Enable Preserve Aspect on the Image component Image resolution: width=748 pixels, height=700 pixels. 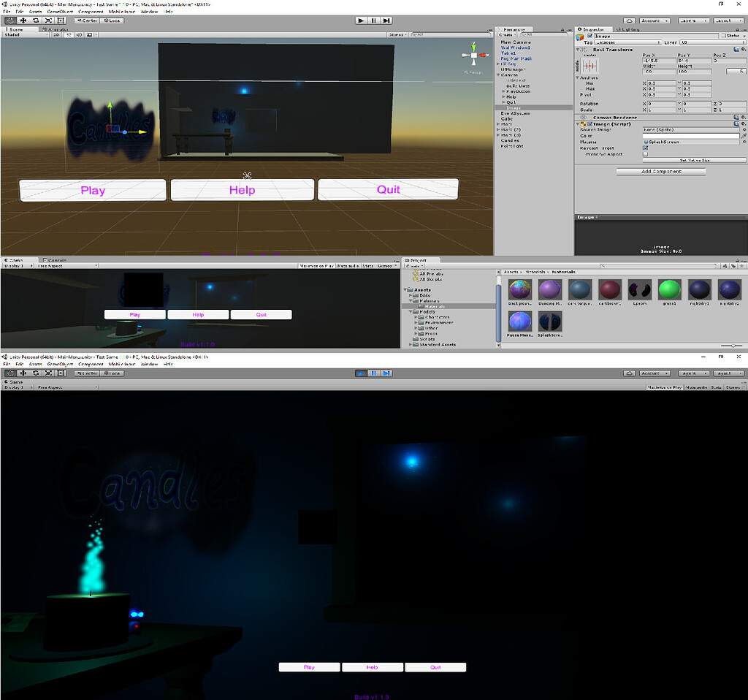coord(646,155)
